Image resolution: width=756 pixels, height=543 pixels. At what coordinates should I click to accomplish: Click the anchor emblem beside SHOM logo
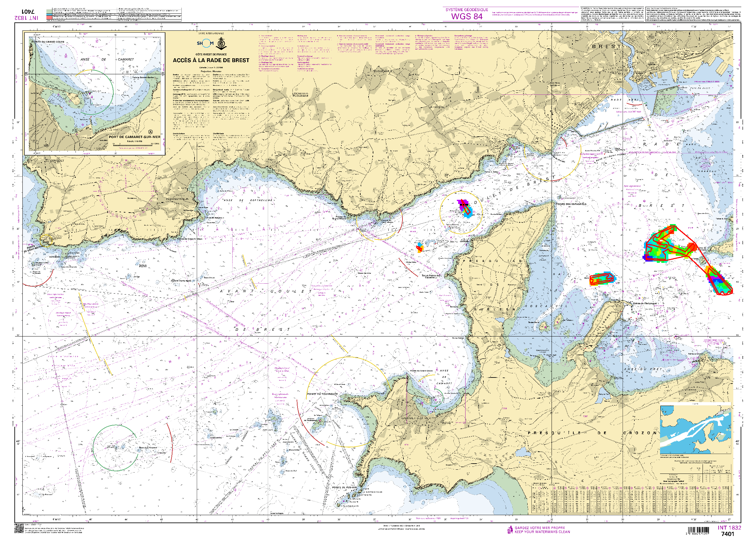click(221, 43)
